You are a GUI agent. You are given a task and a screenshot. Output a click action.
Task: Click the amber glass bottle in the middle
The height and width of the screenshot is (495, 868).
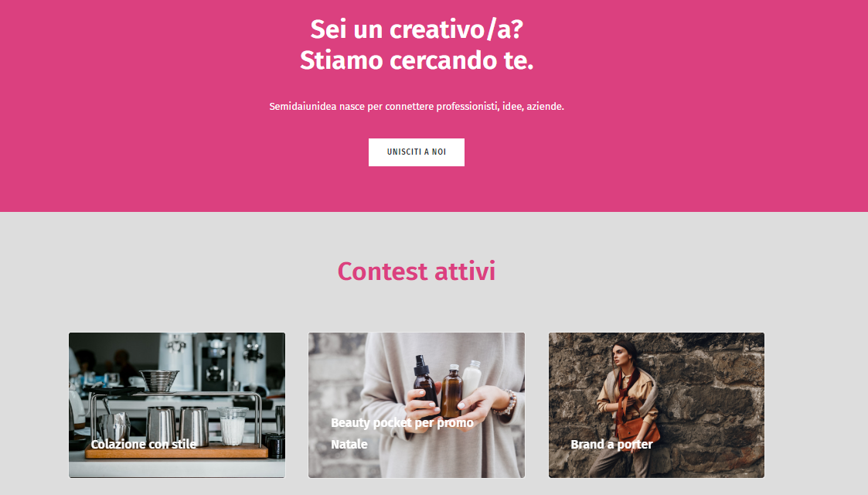[451, 391]
